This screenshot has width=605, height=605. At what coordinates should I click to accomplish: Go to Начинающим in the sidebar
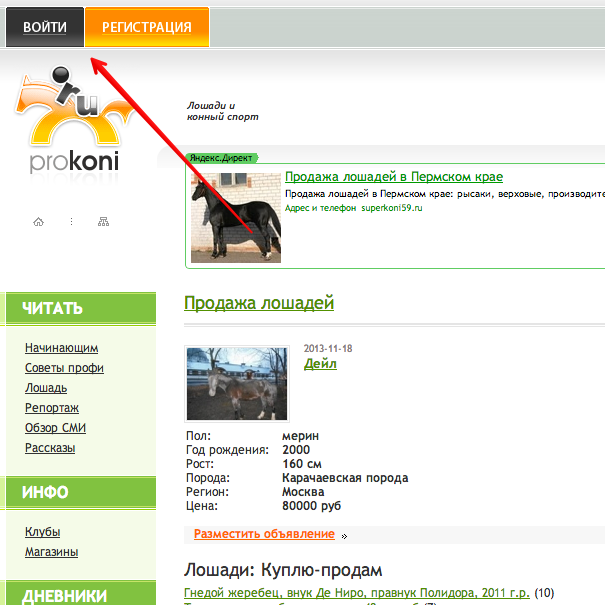point(61,348)
